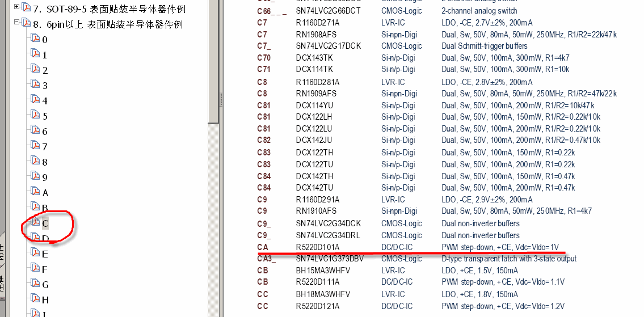Open bookmark labeled 6
Image resolution: width=644 pixels, height=317 pixels.
click(x=45, y=132)
